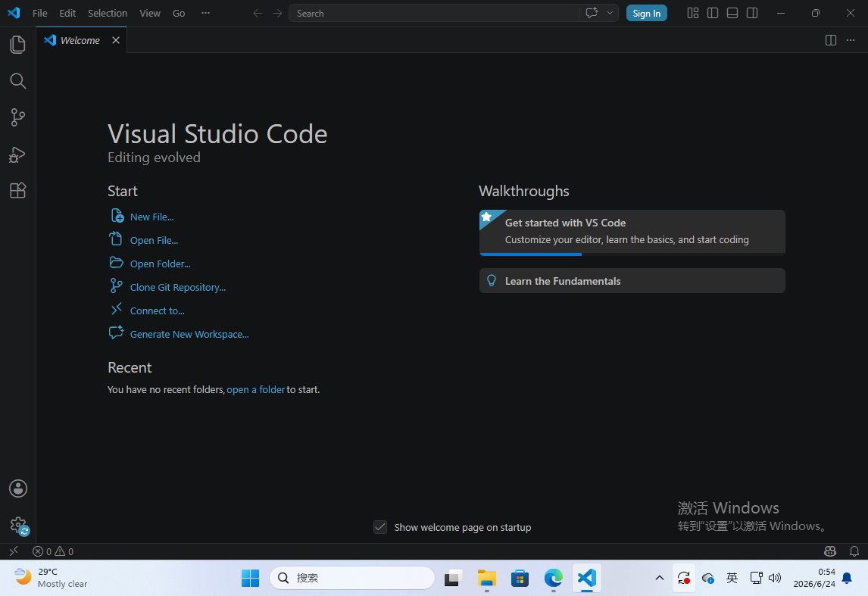This screenshot has height=596, width=868.
Task: Click the 'open a folder' link
Action: point(256,389)
